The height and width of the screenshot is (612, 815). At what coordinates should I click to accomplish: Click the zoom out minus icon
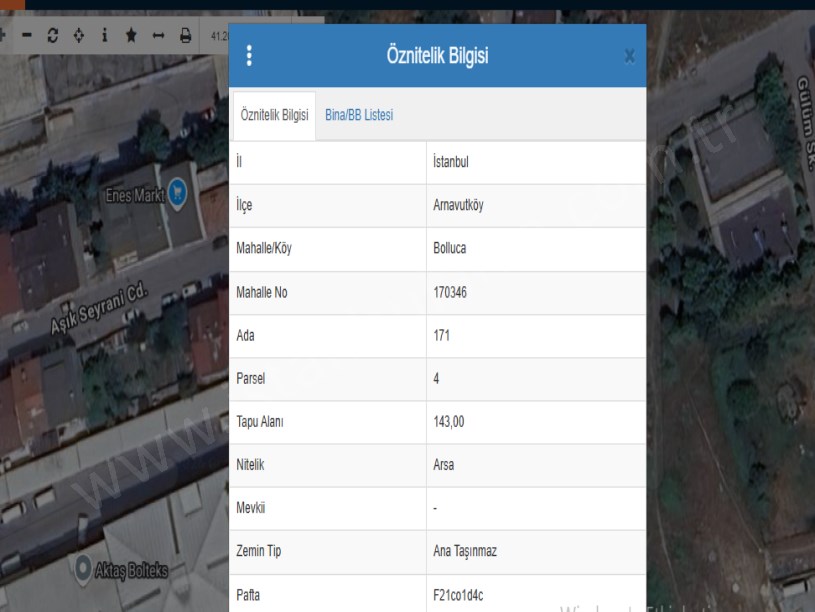(27, 36)
